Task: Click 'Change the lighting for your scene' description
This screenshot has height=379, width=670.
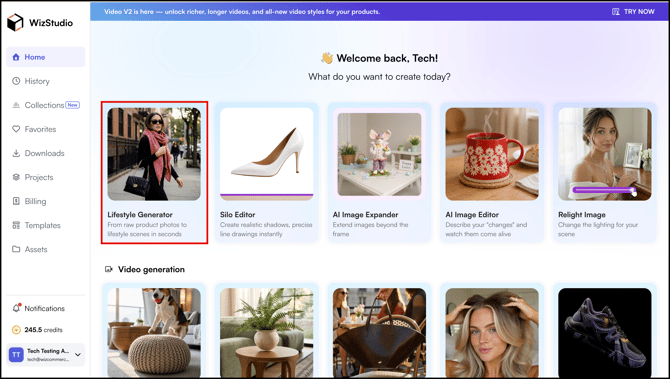Action: point(598,229)
